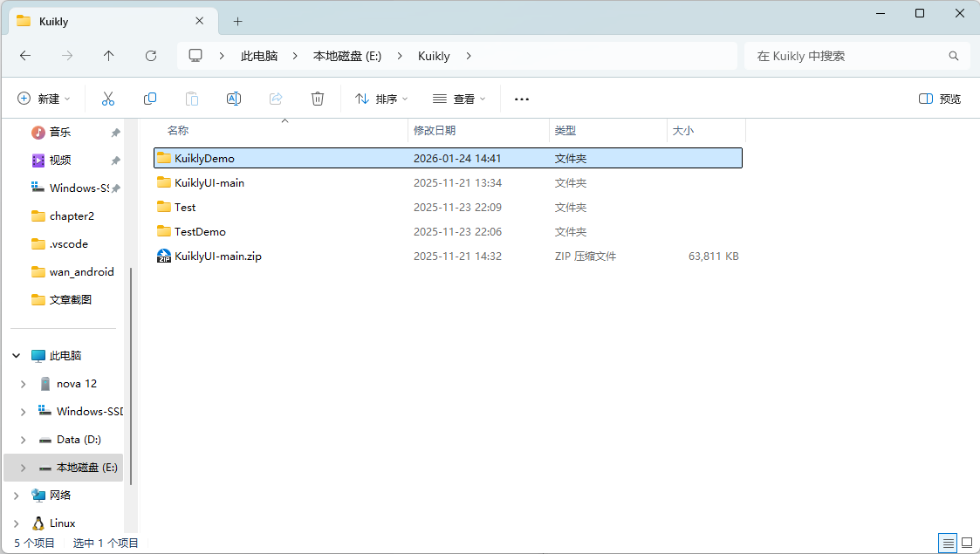
Task: Click the Share icon in toolbar
Action: click(x=276, y=99)
